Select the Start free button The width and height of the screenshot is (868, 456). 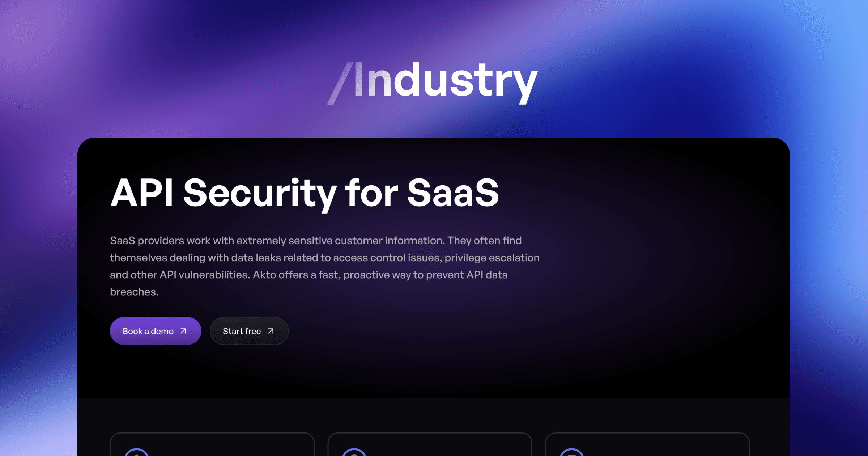pos(249,331)
